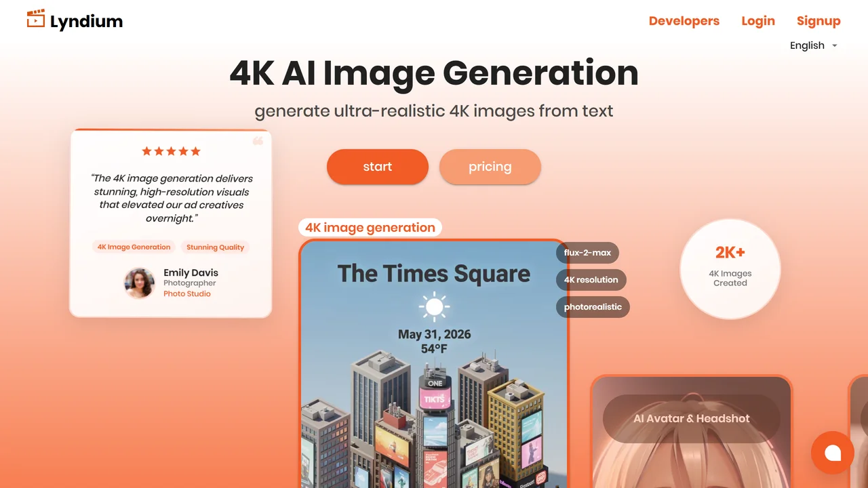Choose the flux-2-max tag

coord(587,253)
